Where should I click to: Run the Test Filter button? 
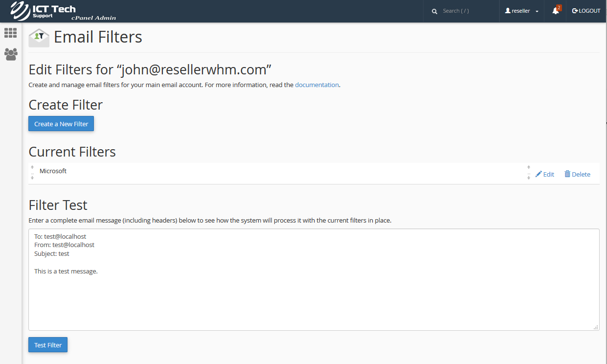tap(48, 345)
